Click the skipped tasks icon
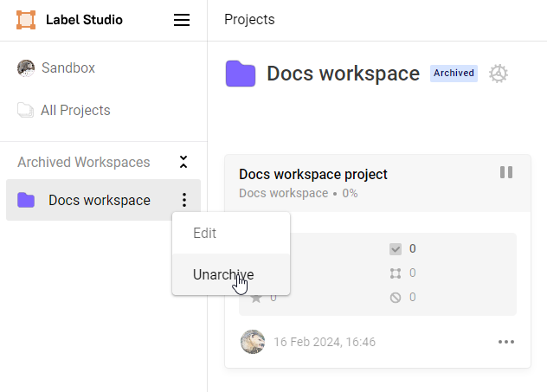Screen dimensions: 547x392 (x=396, y=298)
